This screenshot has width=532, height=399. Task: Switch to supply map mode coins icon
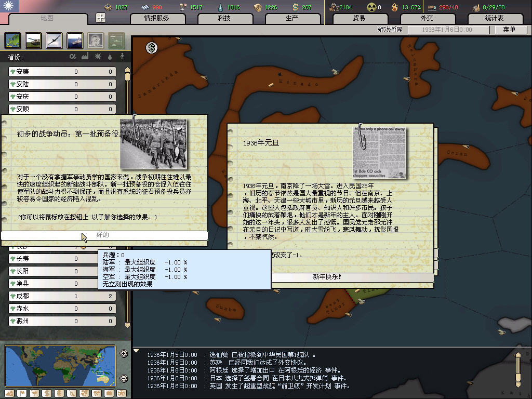tap(59, 393)
